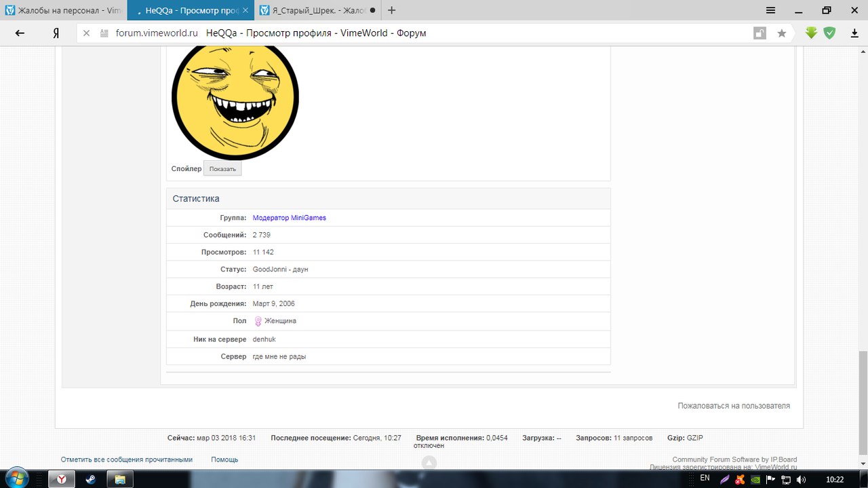Image resolution: width=868 pixels, height=488 pixels.
Task: Click the NVIDIA tray icon
Action: coord(755,479)
